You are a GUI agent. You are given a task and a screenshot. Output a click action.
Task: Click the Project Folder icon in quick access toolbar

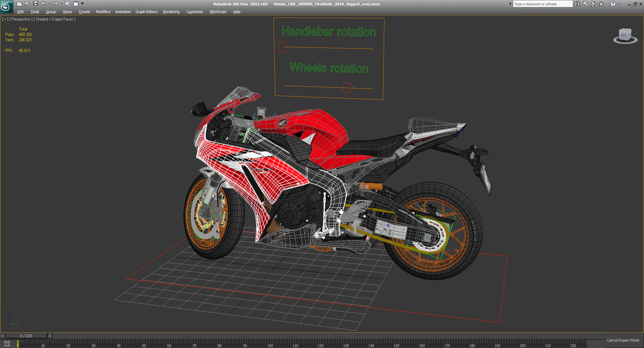click(x=67, y=4)
